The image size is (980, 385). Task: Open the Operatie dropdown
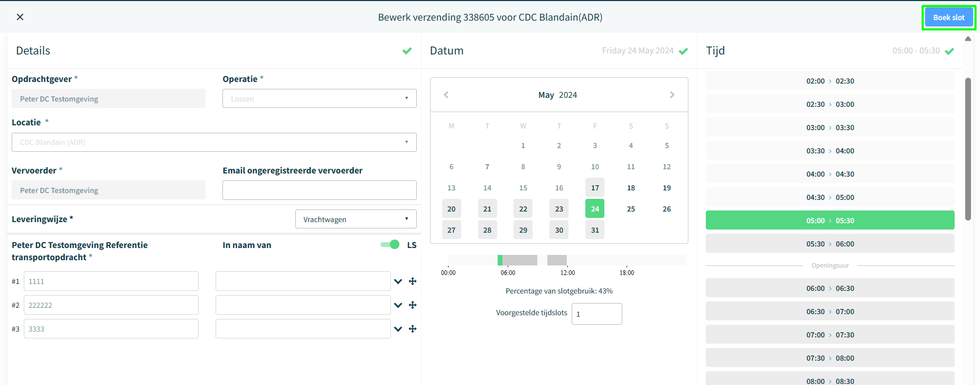point(319,98)
